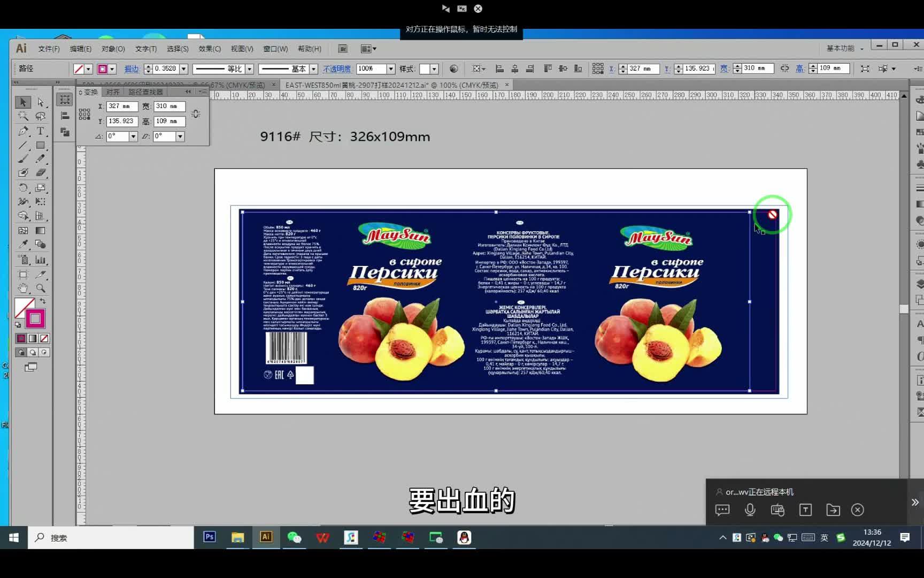Click the fill color swatch in tools panel
Screen dimensions: 924x578
click(x=24, y=308)
